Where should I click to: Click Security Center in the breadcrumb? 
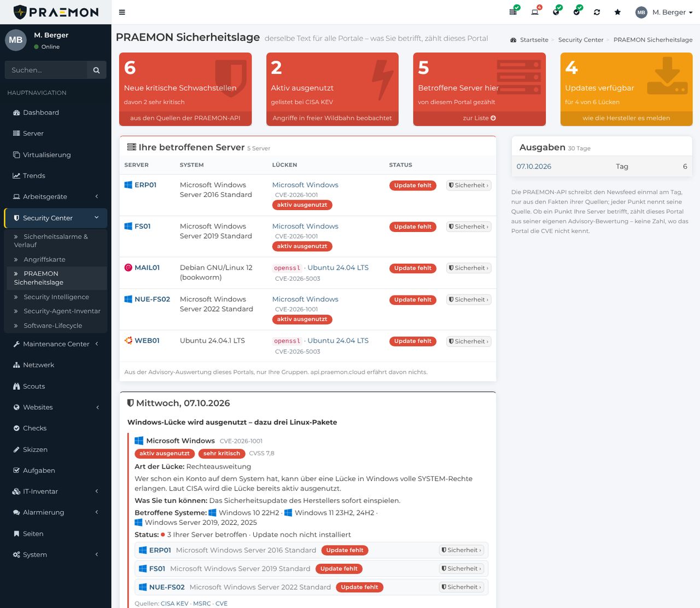(581, 40)
